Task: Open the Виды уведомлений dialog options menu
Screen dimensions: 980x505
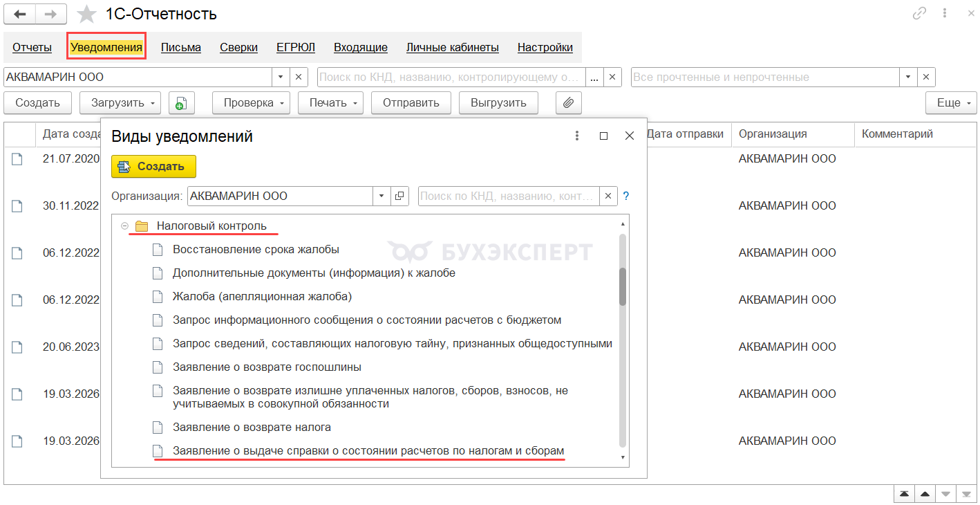Action: point(578,136)
